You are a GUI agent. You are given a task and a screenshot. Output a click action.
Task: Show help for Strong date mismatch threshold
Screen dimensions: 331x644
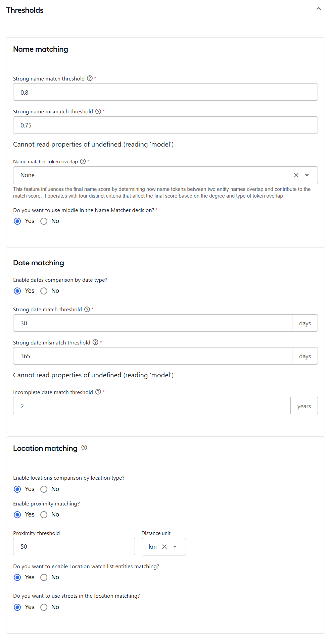click(x=95, y=342)
